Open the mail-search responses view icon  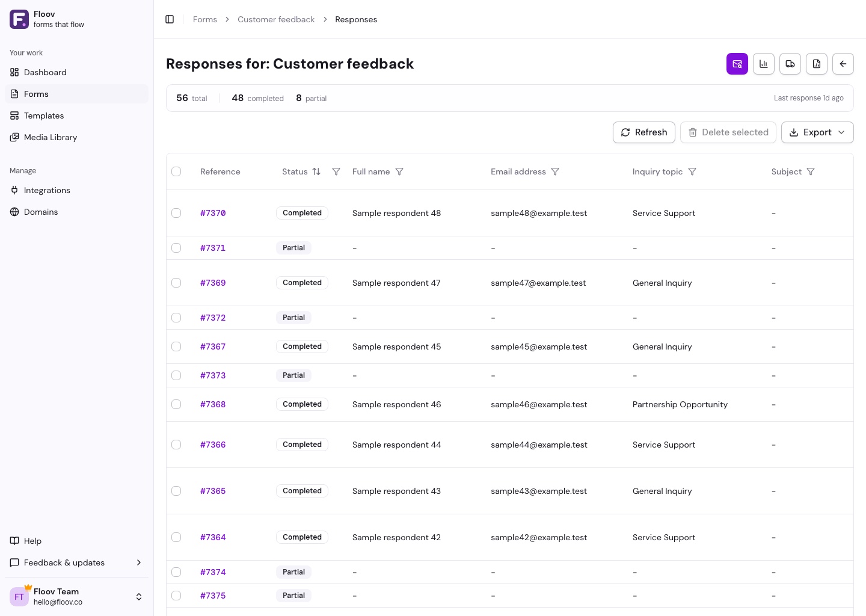(737, 64)
